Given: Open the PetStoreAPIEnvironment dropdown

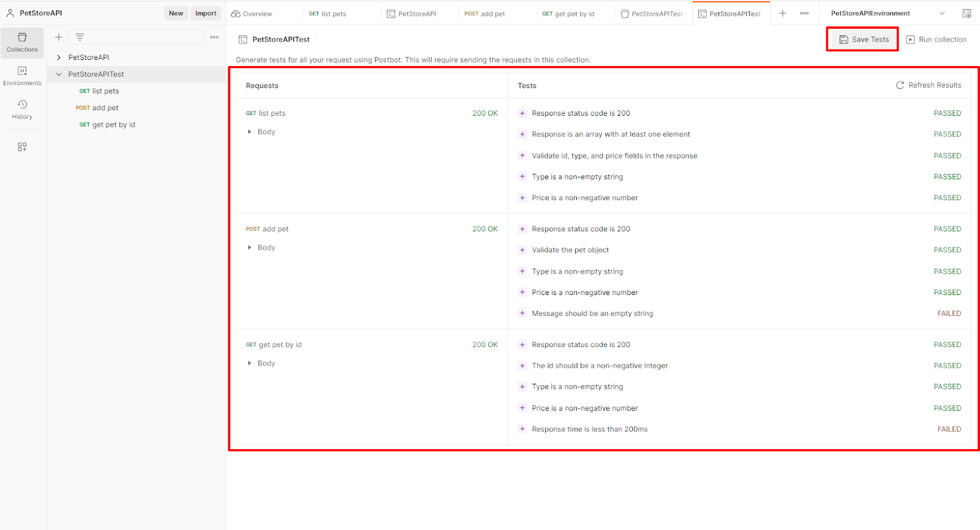Looking at the screenshot, I should tap(888, 13).
